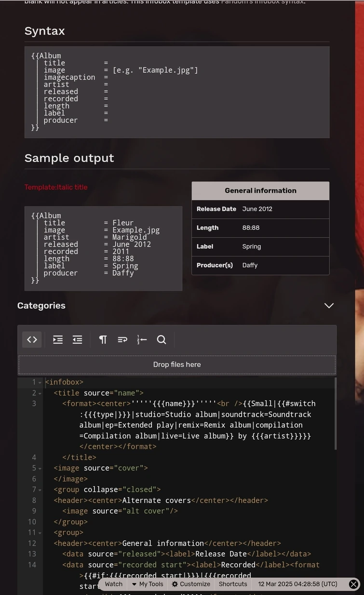This screenshot has height=595, width=364.
Task: Toggle invisible characters pilcrow icon
Action: pos(103,339)
